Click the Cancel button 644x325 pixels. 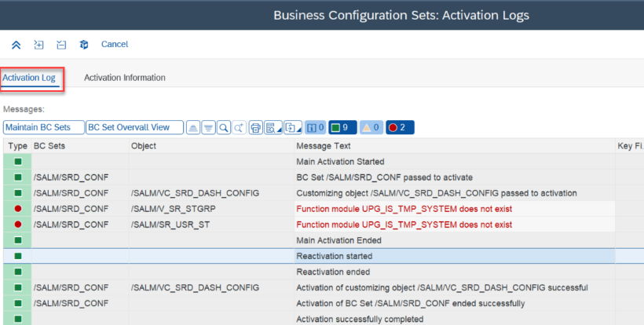(115, 44)
